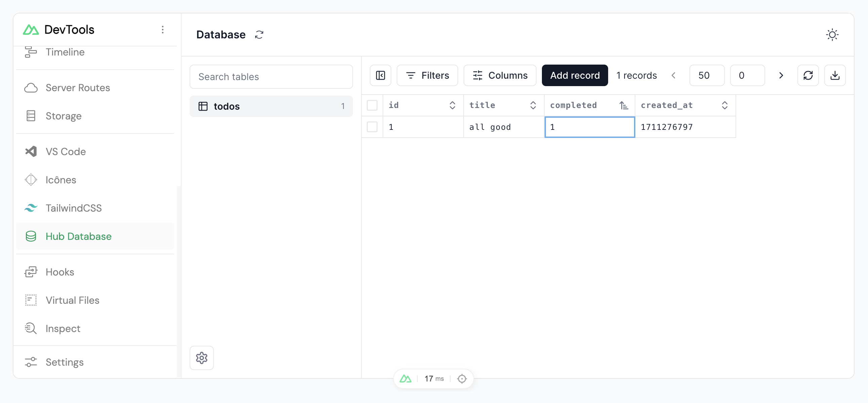Check the checkbox for row id 1
Viewport: 868px width, 403px height.
tap(372, 127)
